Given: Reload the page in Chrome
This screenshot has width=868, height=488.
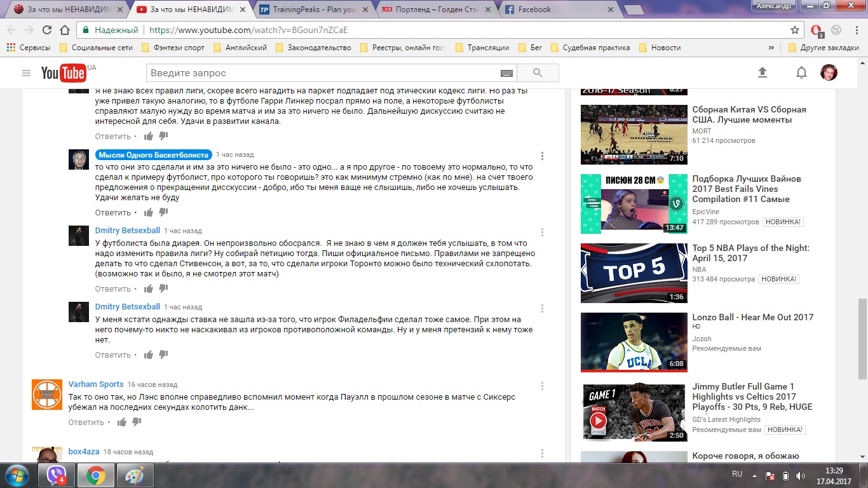Looking at the screenshot, I should point(47,30).
